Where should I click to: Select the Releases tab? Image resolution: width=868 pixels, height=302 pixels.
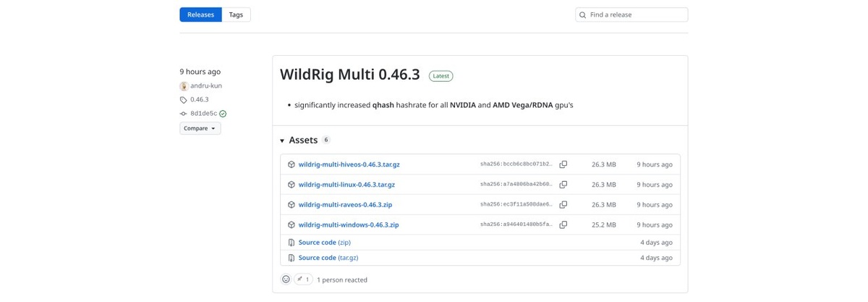point(200,14)
